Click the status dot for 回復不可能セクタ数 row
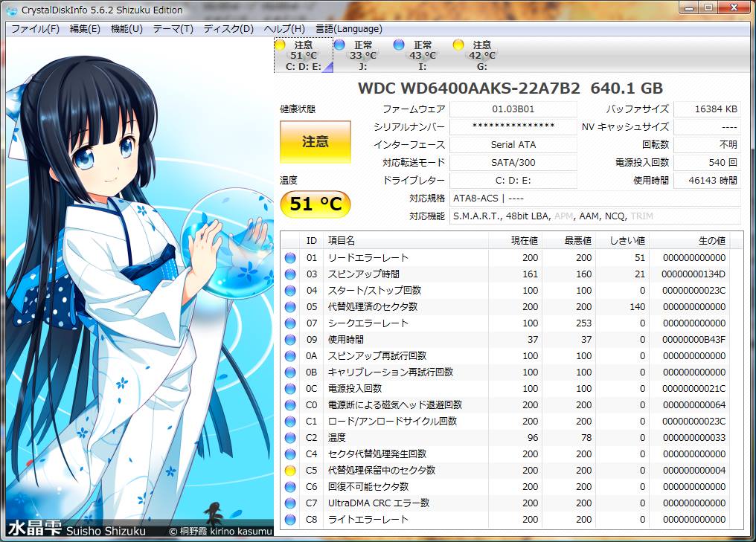756x542 pixels. 290,488
